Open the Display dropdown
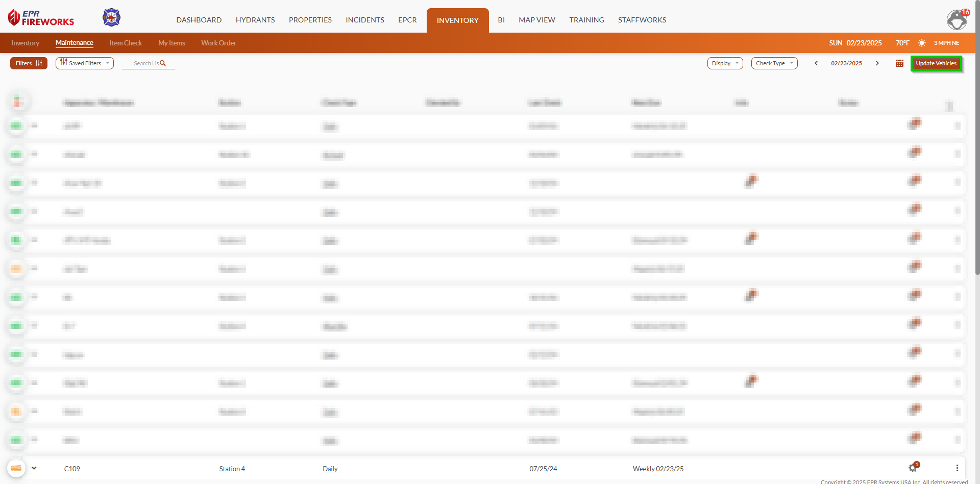Viewport: 980px width, 484px height. click(x=725, y=63)
